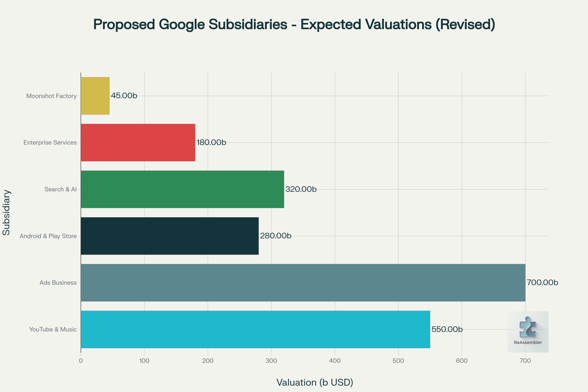
Task: Click the 320.00b value label
Action: click(x=301, y=189)
